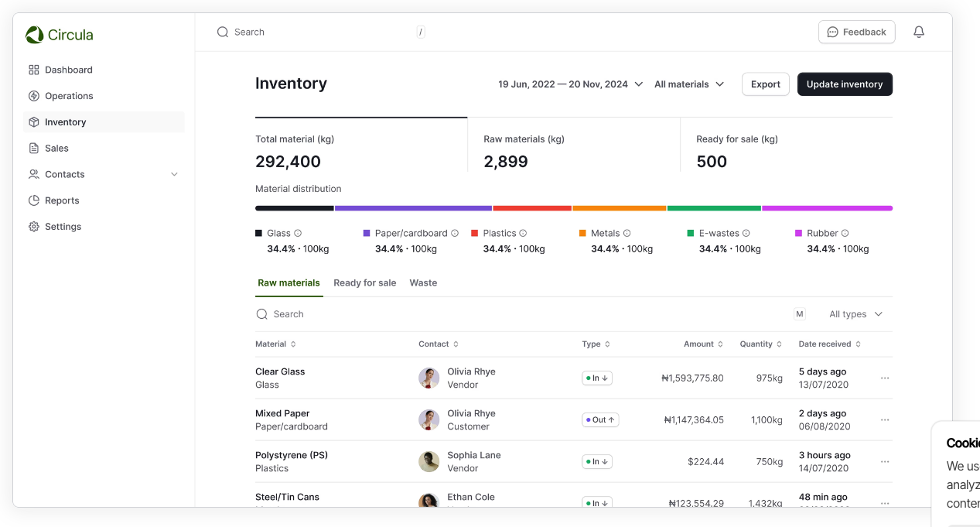Click the Update inventory button
980x527 pixels.
click(845, 84)
